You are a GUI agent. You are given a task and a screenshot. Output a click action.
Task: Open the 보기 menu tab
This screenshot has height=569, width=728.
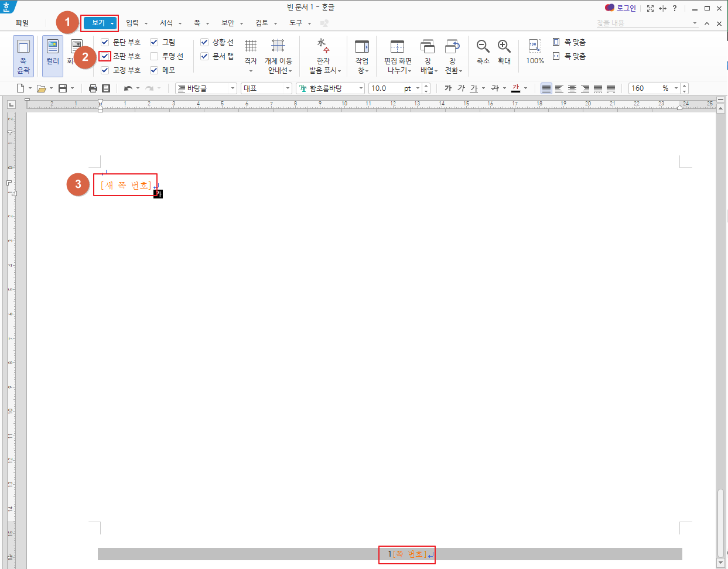coord(100,23)
